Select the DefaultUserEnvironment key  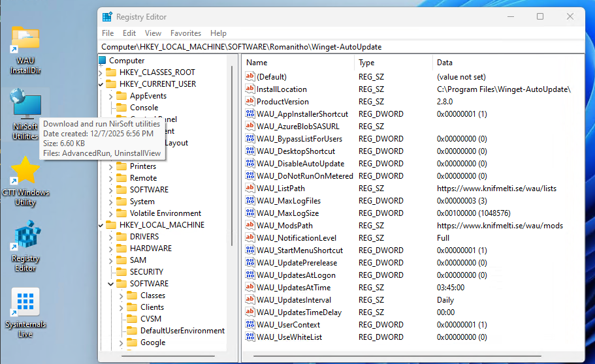pyautogui.click(x=182, y=331)
